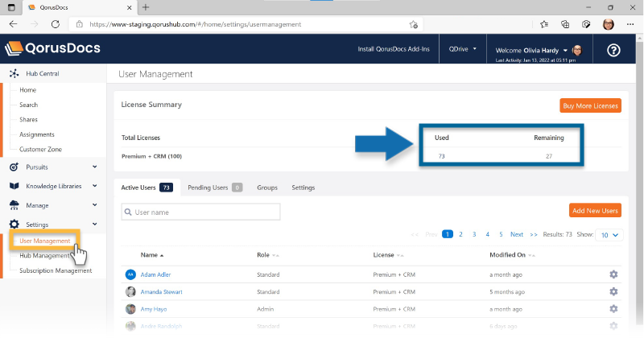This screenshot has height=338, width=644.
Task: Click the Add New Users button
Action: pyautogui.click(x=595, y=211)
